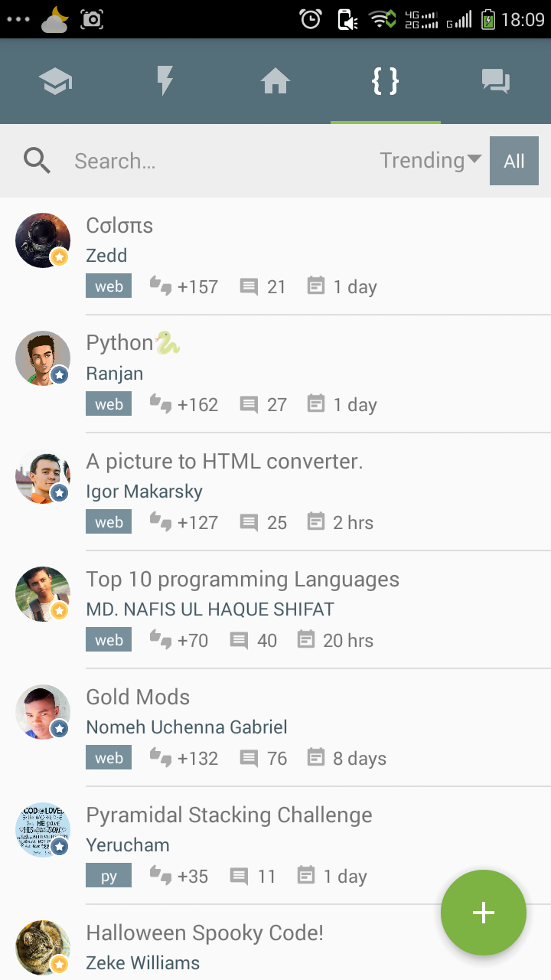Open Pyramidal Stacking Challenge code
The height and width of the screenshot is (980, 551).
pos(229,815)
